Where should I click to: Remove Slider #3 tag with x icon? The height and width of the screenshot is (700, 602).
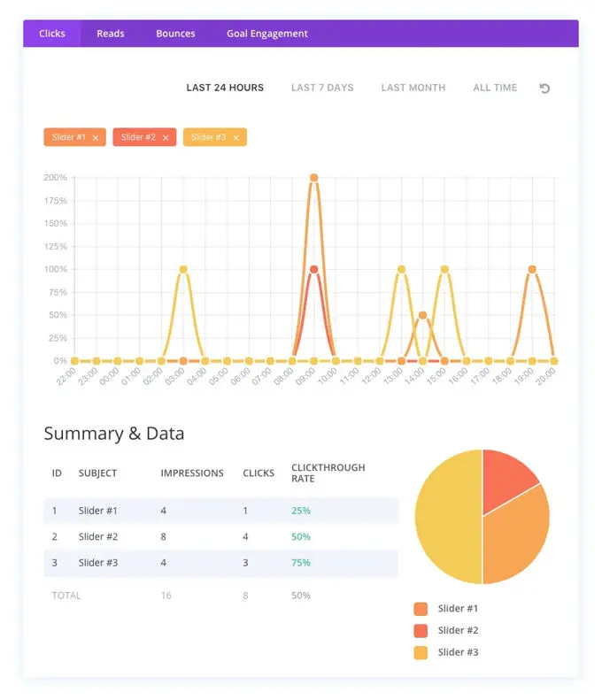(235, 138)
